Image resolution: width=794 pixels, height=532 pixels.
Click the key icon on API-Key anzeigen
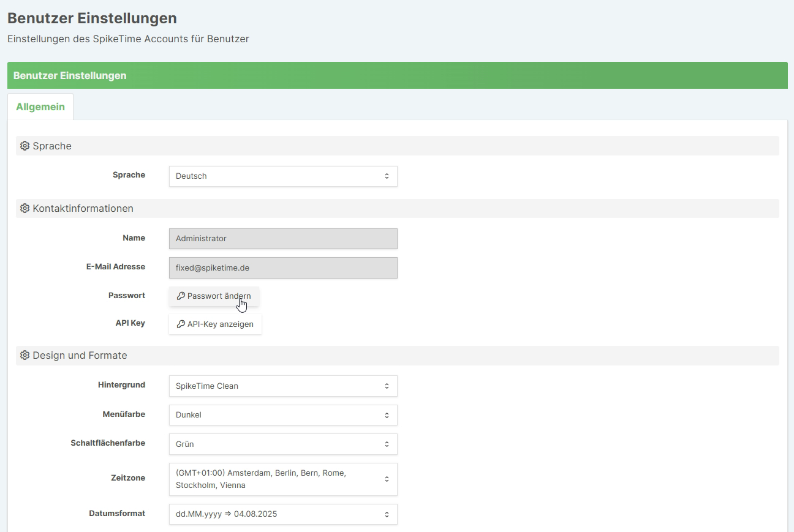click(181, 324)
